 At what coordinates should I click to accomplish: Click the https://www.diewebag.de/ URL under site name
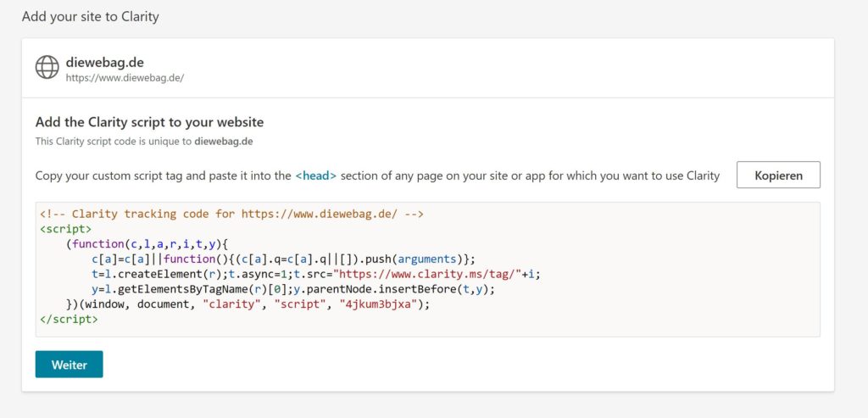[x=125, y=78]
